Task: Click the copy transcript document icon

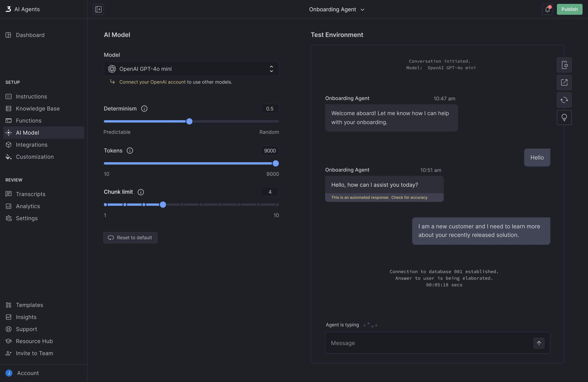Action: coord(564,65)
